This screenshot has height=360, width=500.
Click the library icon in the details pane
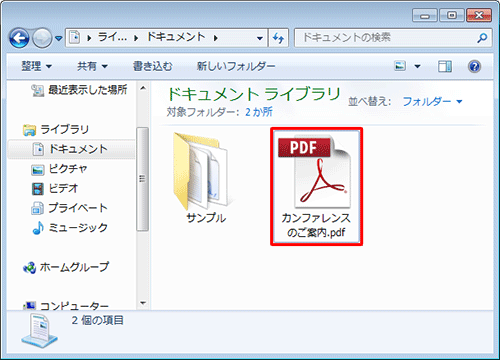click(x=39, y=330)
